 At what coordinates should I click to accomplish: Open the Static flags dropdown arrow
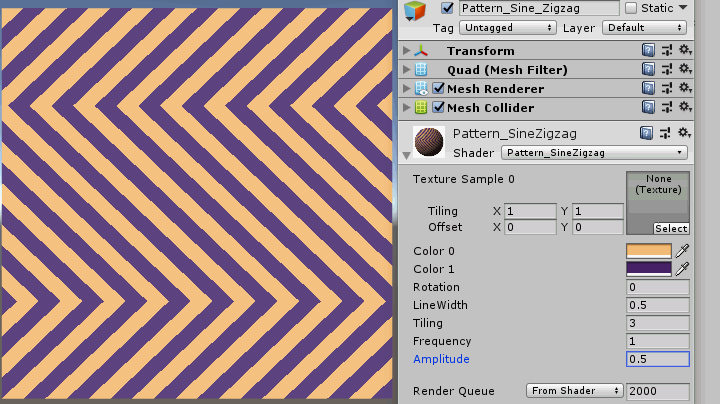click(683, 8)
